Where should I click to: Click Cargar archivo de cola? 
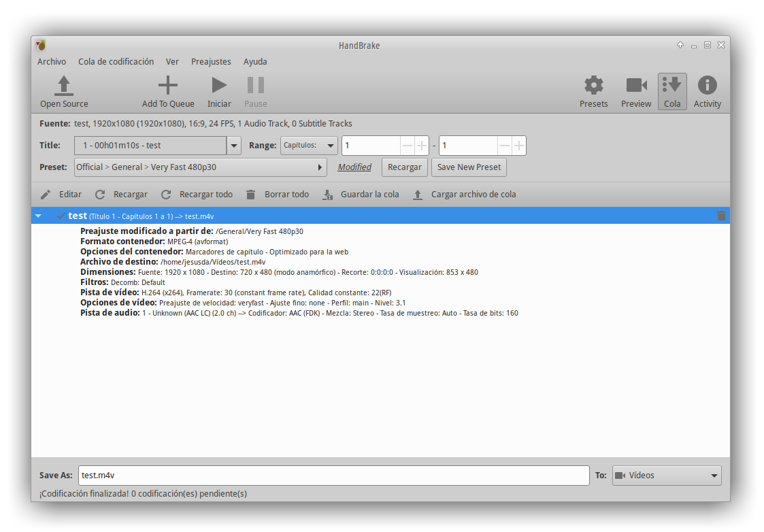pos(465,195)
